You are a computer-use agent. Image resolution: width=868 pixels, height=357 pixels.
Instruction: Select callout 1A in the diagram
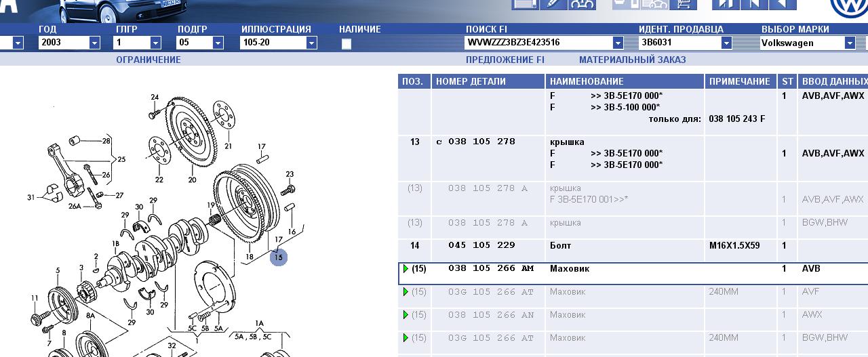[259, 323]
